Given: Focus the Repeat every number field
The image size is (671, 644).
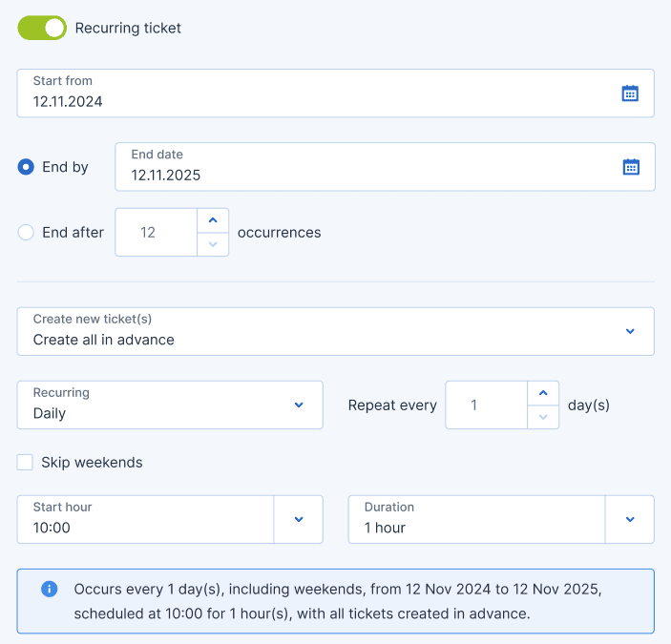Looking at the screenshot, I should [486, 405].
